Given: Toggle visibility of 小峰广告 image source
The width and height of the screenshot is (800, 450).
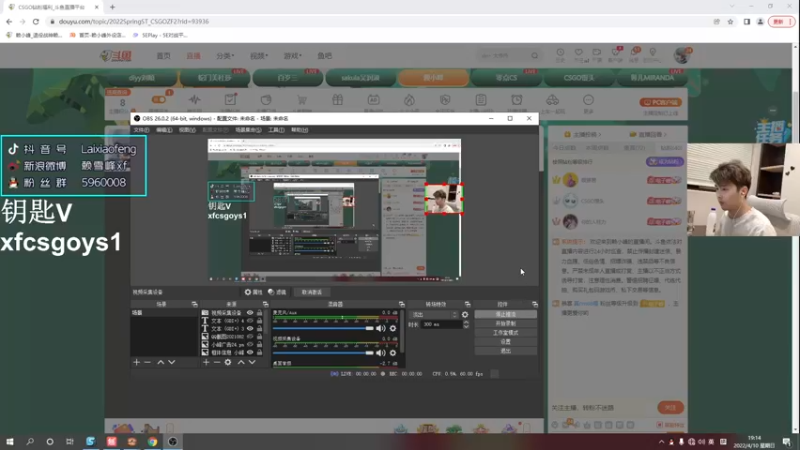Looking at the screenshot, I should [250, 344].
